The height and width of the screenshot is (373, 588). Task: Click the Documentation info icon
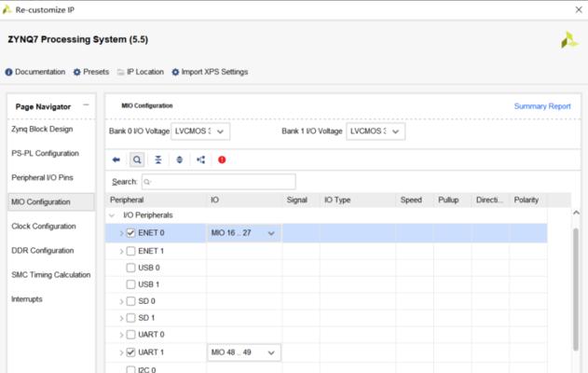[8, 72]
